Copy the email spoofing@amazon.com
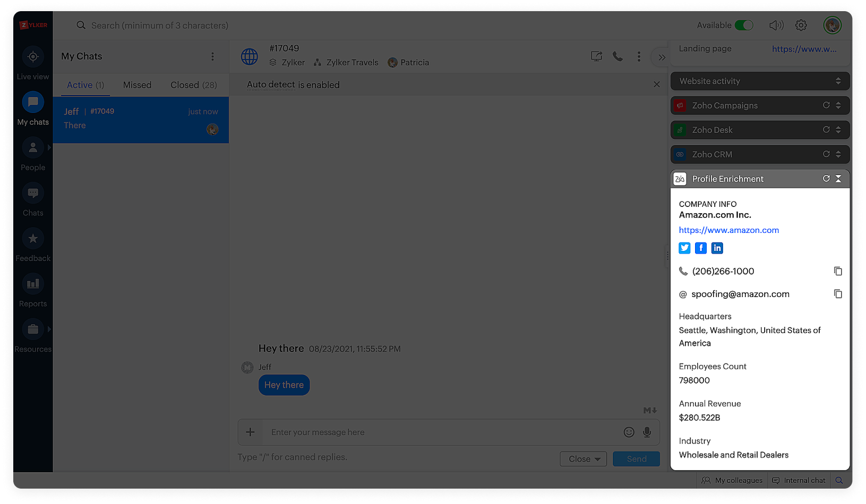The image size is (866, 504). point(838,294)
